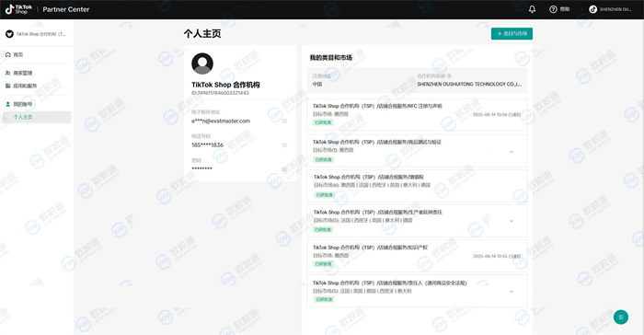
Task: Select 个人主页 in the sidebar
Action: 36,117
